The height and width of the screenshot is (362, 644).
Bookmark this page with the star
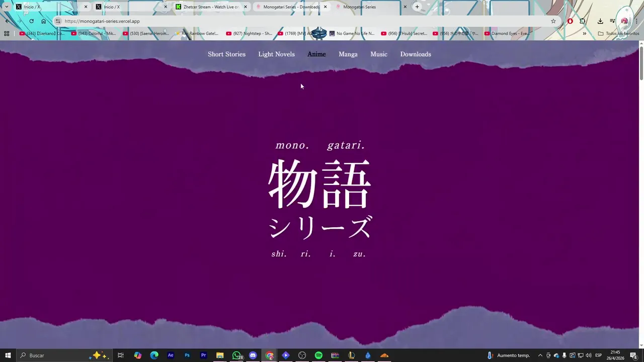coord(553,21)
